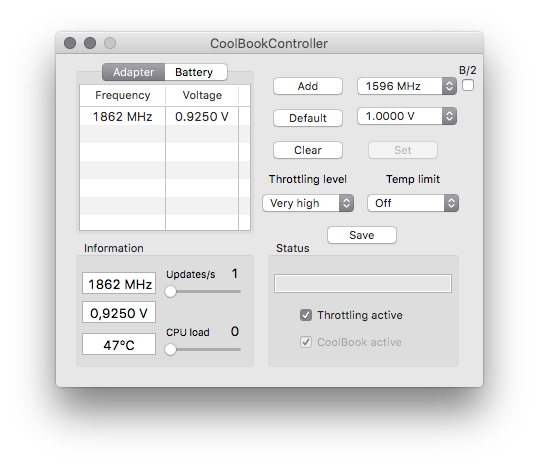The image size is (539, 467).
Task: Click the Voltage column header
Action: (202, 95)
